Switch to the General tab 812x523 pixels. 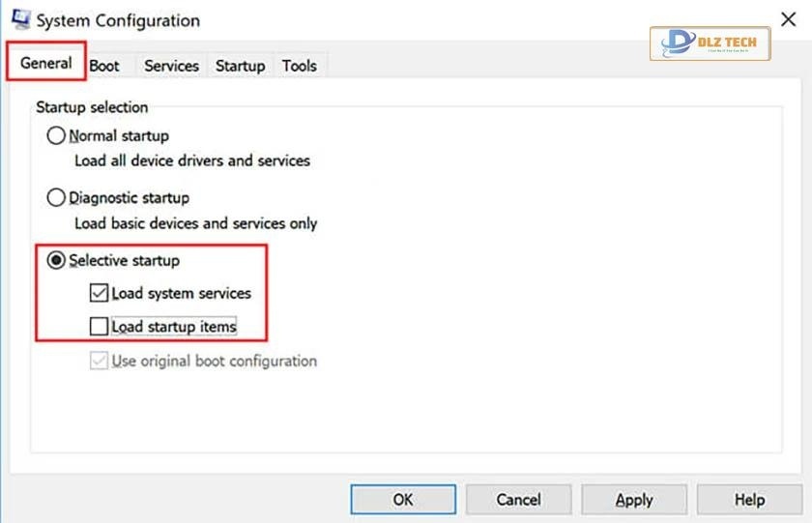coord(46,64)
